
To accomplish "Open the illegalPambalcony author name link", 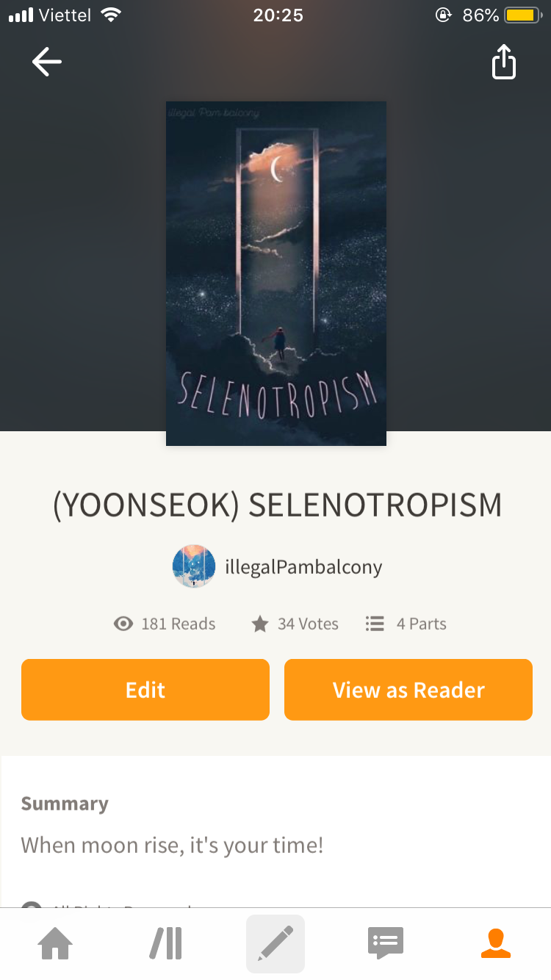I will (303, 567).
